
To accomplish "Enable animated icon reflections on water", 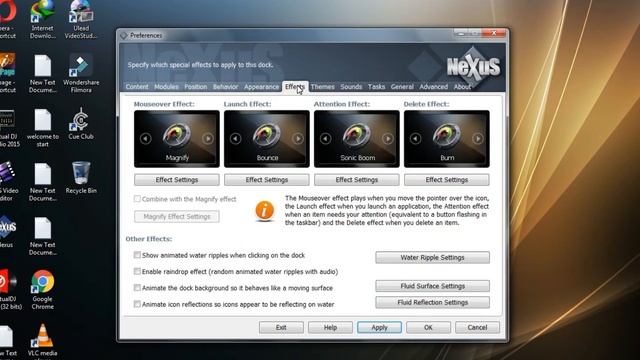I will click(137, 304).
